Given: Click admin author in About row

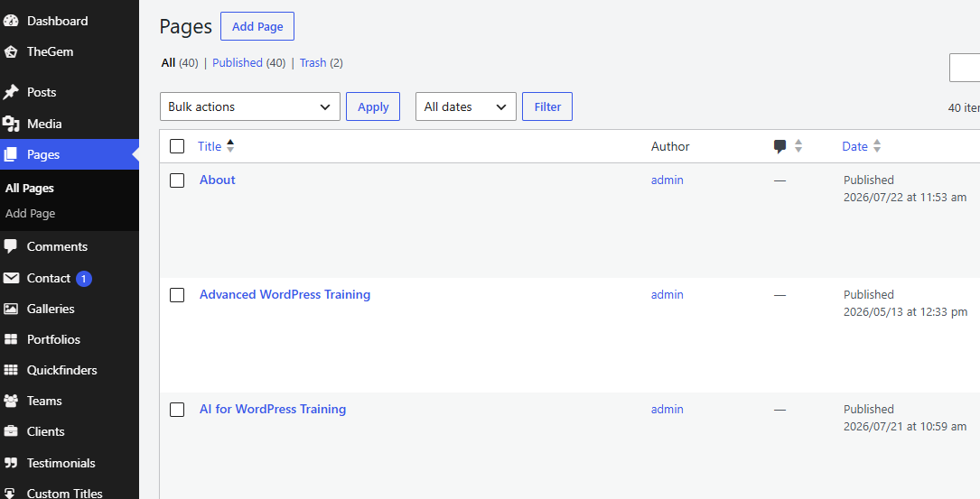Looking at the screenshot, I should [x=667, y=180].
